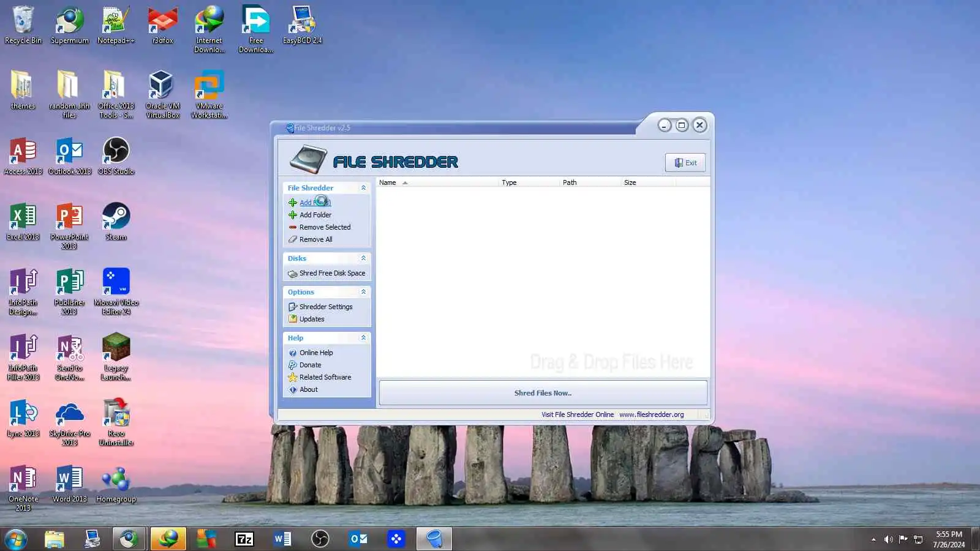This screenshot has width=980, height=551.
Task: Open 7-Zip from the taskbar
Action: (244, 539)
